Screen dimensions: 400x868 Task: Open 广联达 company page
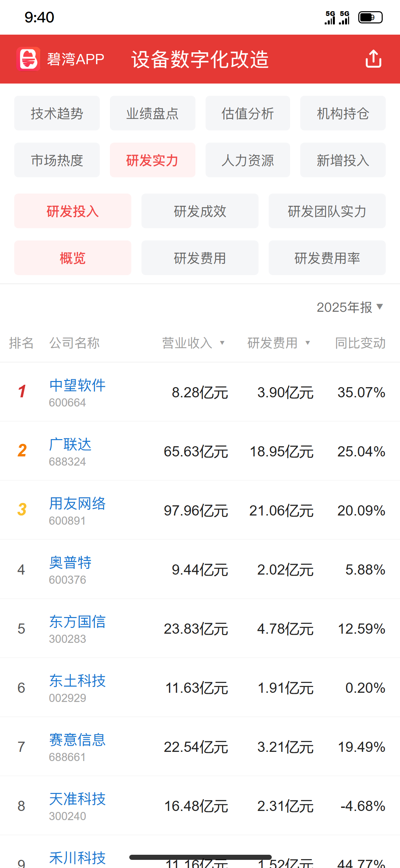(70, 445)
